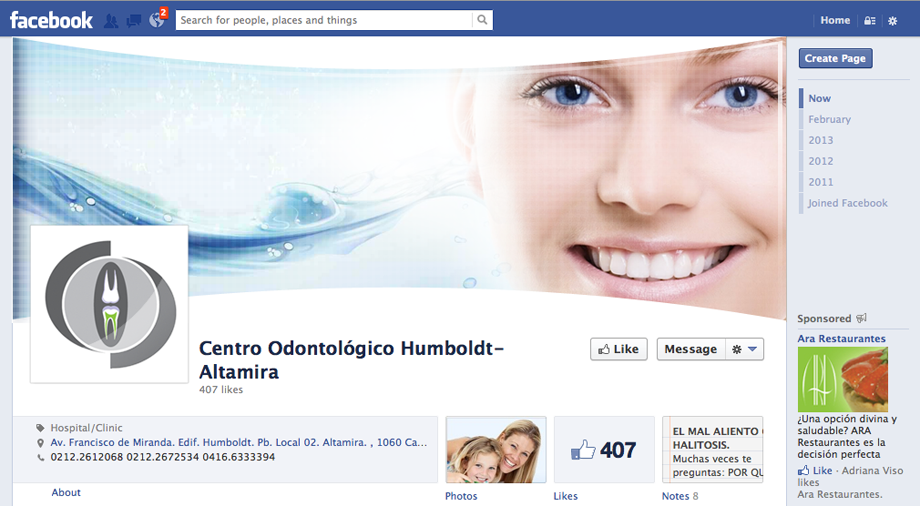920x506 pixels.
Task: Open the EL MAL ALIENTO note preview
Action: pyautogui.click(x=713, y=450)
